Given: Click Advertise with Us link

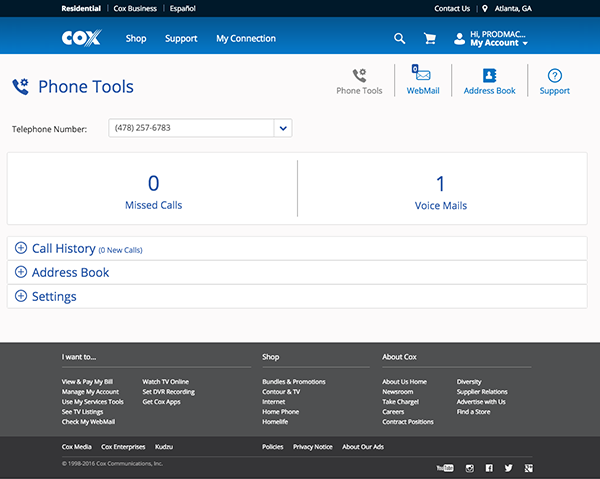Looking at the screenshot, I should [481, 402].
